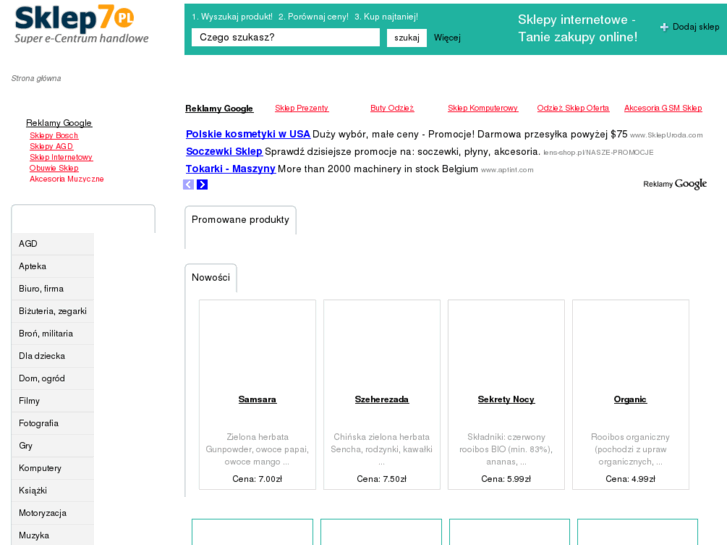
Task: Open Buty Odzież ad link
Action: [392, 108]
